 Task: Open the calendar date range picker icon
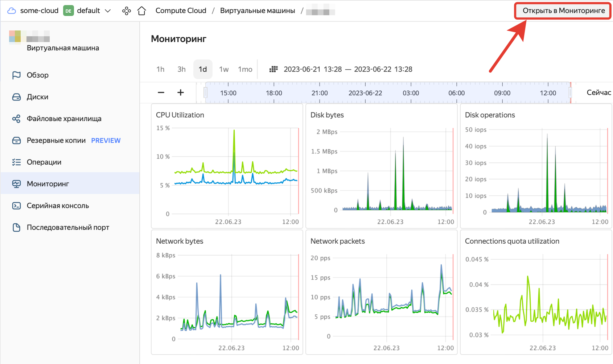click(273, 69)
